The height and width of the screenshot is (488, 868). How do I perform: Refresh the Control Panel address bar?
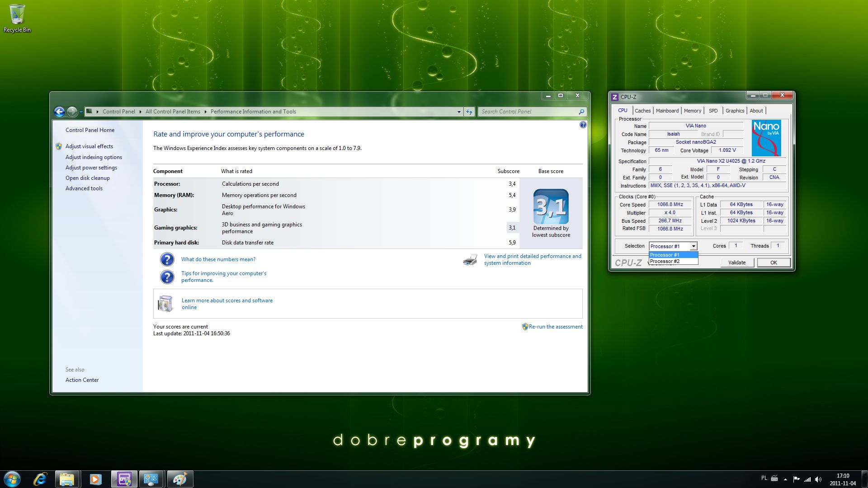coord(469,112)
